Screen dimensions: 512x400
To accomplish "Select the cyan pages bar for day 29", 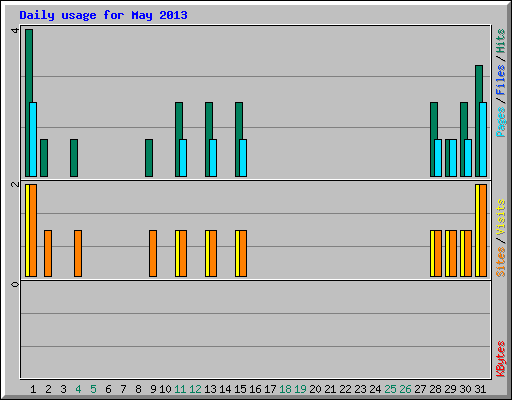I will click(453, 158).
